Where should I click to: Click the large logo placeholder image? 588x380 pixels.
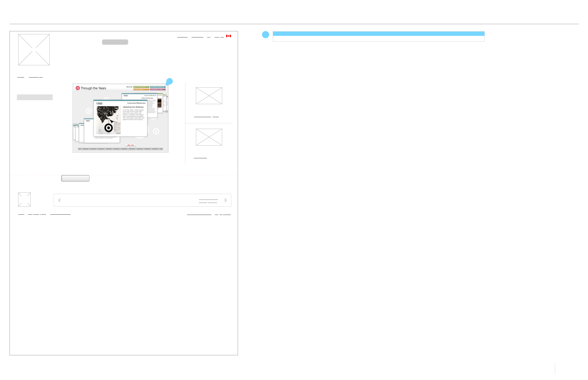coord(34,50)
